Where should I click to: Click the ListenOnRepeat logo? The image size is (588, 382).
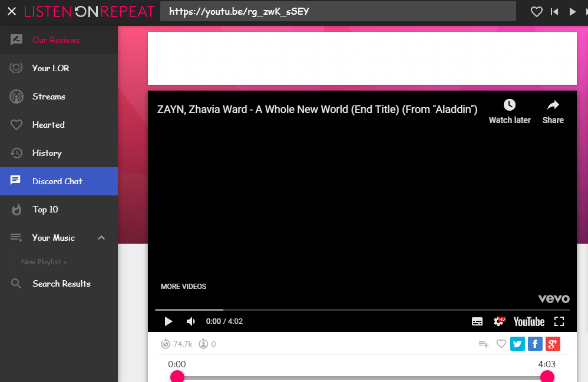(89, 12)
